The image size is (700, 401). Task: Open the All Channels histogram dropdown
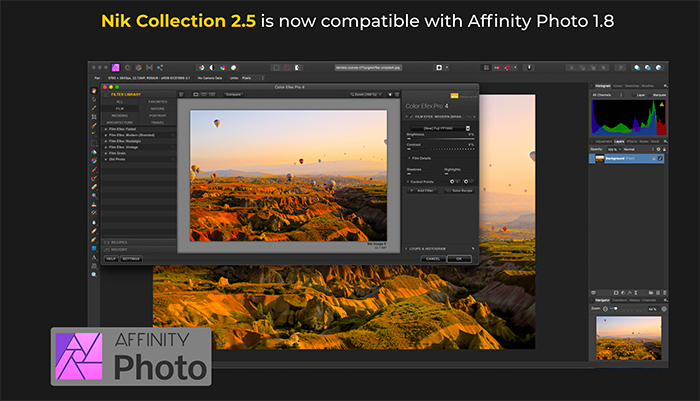[608, 94]
